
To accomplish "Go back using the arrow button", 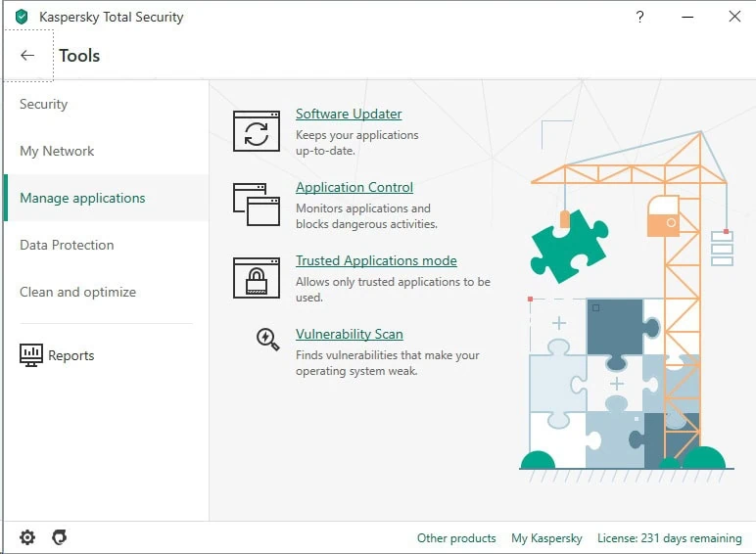I will click(27, 56).
